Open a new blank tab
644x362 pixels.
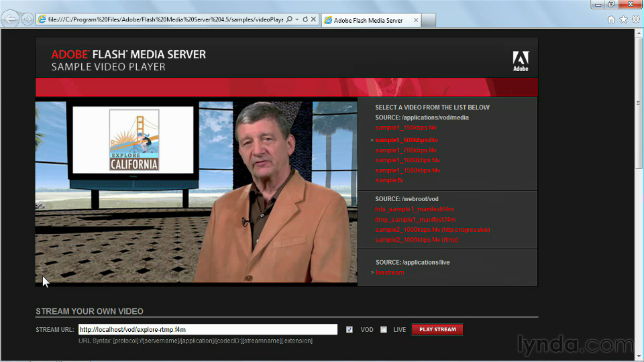(429, 20)
